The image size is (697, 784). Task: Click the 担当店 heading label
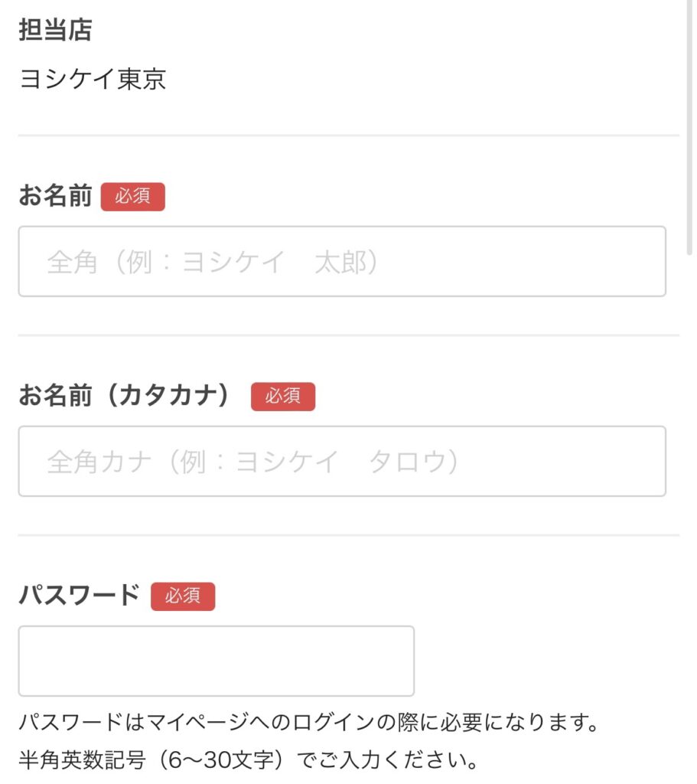click(x=55, y=31)
